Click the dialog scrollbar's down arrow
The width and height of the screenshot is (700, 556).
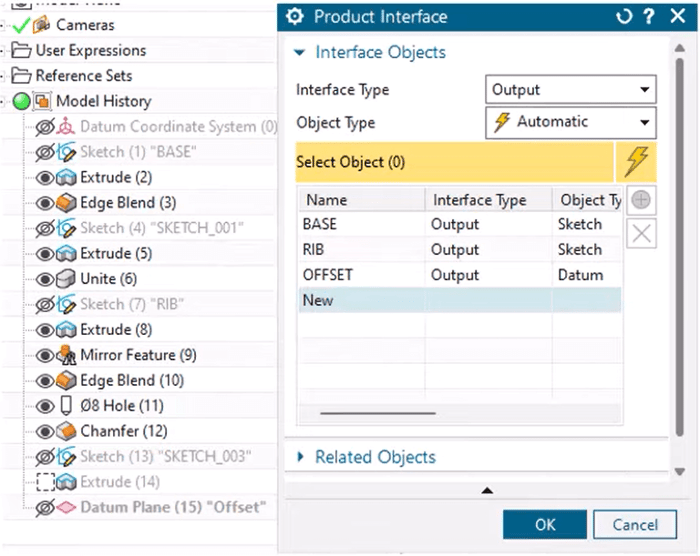coord(679,472)
